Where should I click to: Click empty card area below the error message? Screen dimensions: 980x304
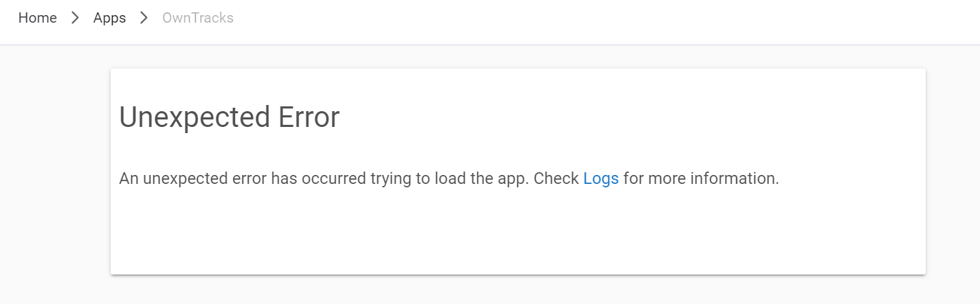coord(515,233)
